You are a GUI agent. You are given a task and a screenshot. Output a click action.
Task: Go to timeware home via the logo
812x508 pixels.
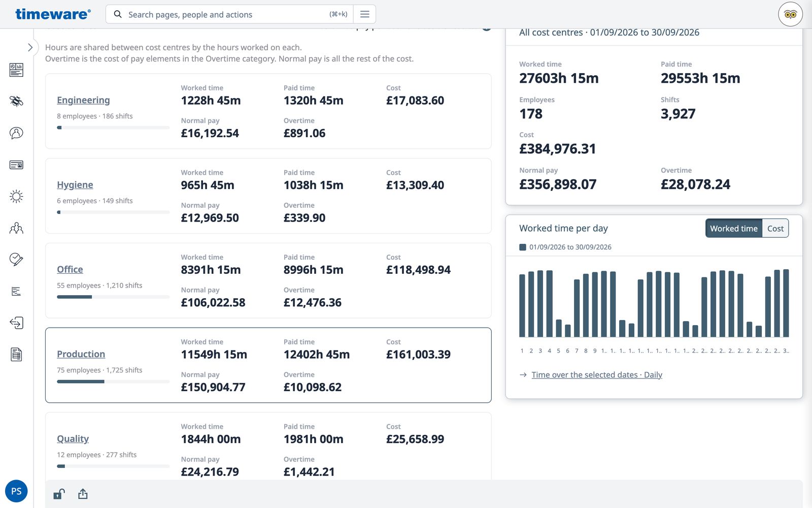(53, 14)
